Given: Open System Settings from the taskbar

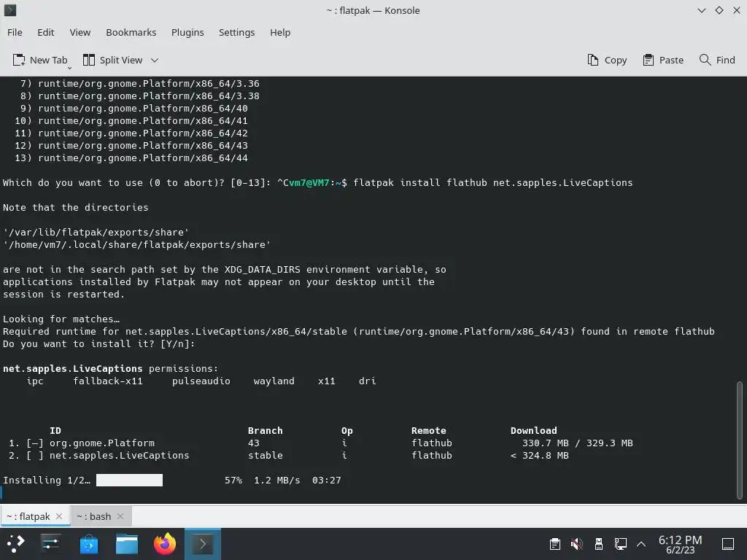Looking at the screenshot, I should coord(50,544).
